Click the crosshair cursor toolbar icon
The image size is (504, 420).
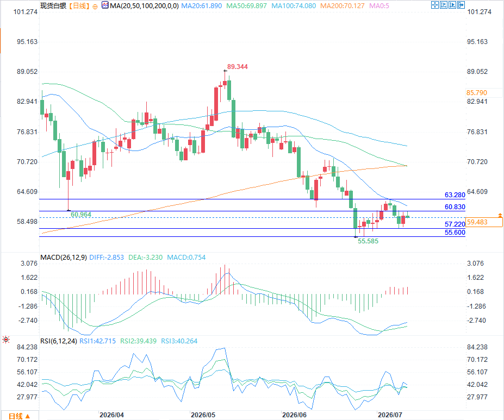pyautogui.click(x=434, y=5)
